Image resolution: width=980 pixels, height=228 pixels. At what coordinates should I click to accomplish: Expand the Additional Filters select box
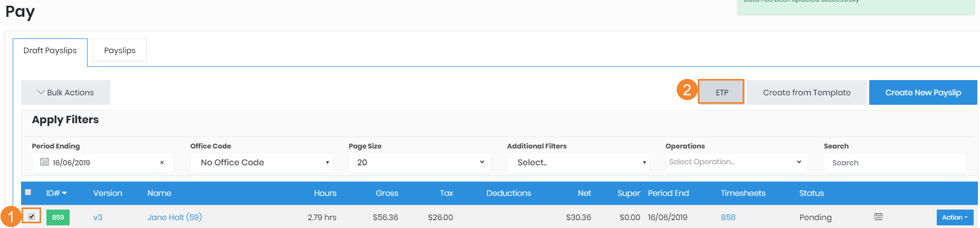(x=578, y=163)
